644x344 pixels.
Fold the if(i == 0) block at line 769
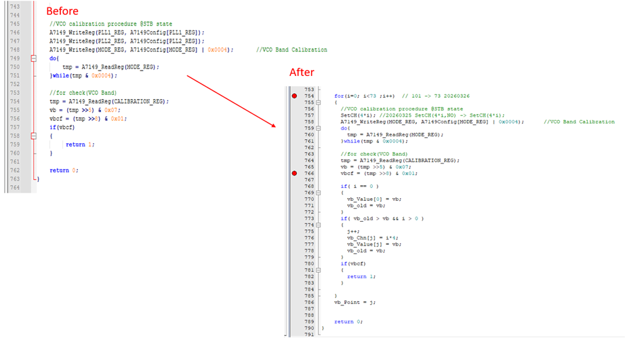point(317,193)
